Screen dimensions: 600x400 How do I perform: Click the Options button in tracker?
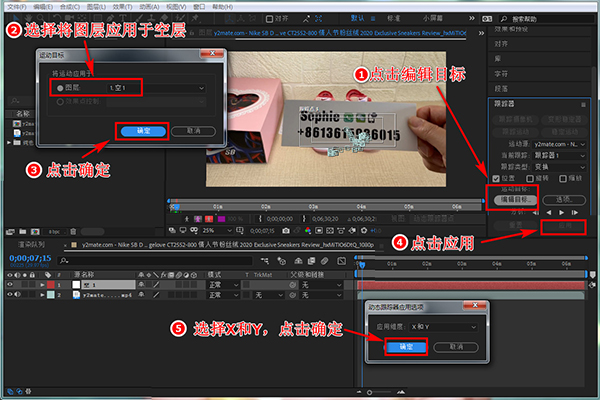point(564,200)
